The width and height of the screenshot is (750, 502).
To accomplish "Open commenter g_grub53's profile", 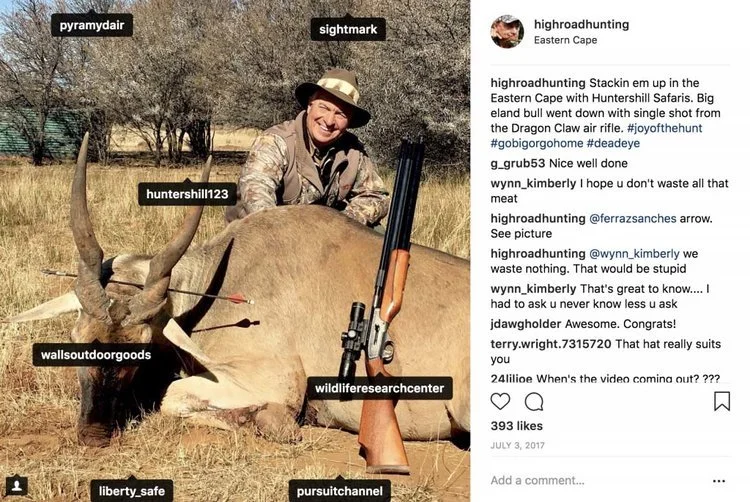I will click(517, 163).
